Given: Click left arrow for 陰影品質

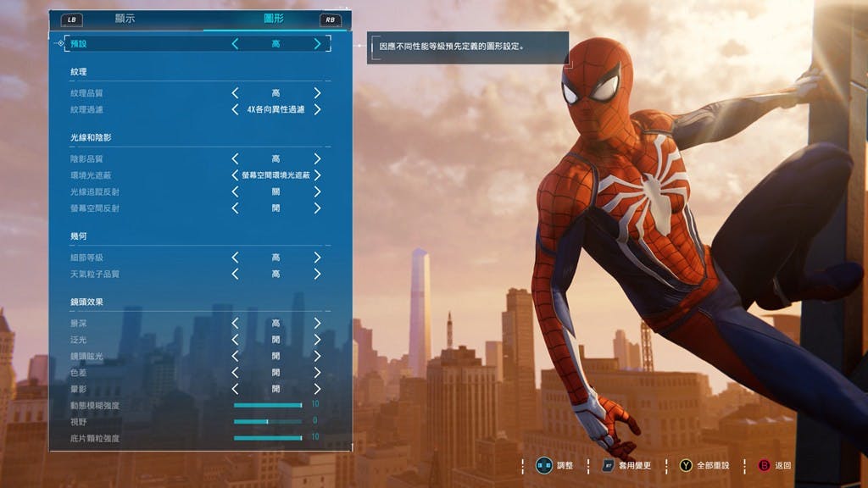Looking at the screenshot, I should point(236,158).
